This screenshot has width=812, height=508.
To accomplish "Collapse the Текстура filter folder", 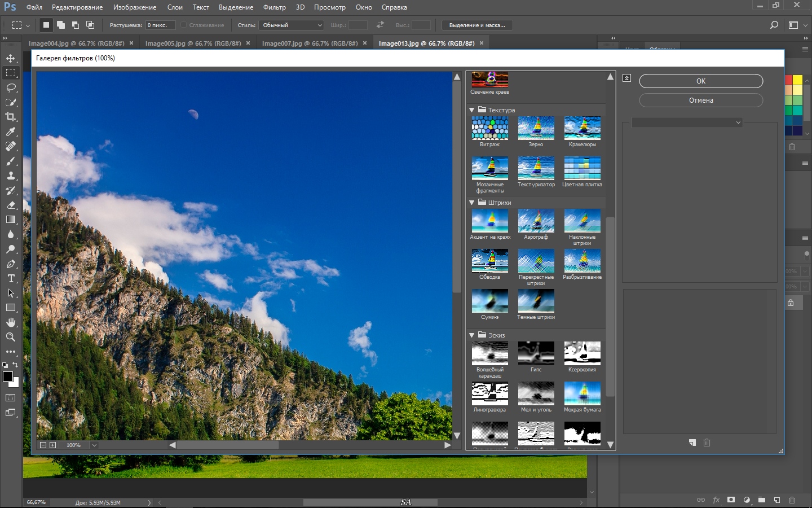I will click(472, 110).
